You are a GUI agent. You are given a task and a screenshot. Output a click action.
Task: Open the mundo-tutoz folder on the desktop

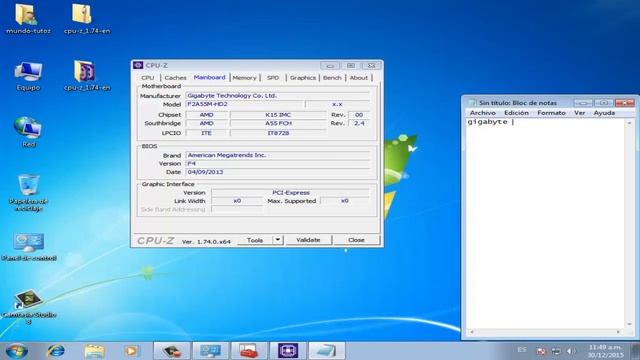point(28,18)
